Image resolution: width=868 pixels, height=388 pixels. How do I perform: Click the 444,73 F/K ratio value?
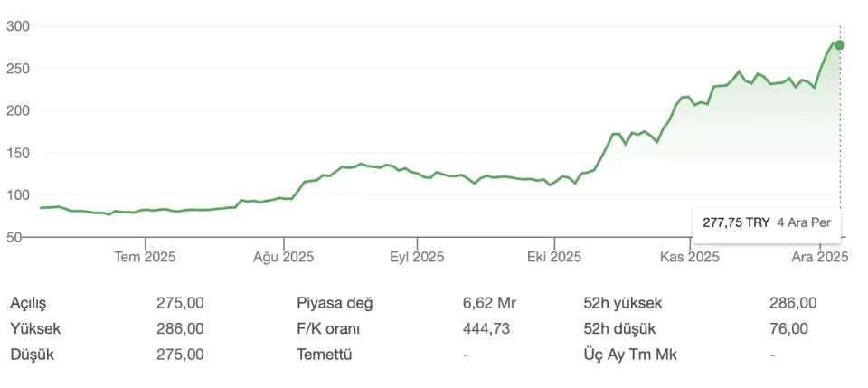486,328
